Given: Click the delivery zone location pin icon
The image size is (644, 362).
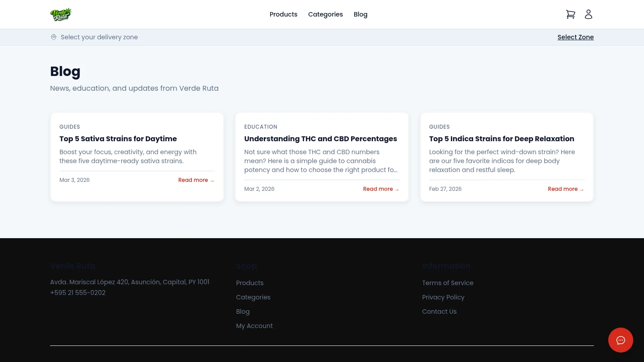Looking at the screenshot, I should pos(54,37).
